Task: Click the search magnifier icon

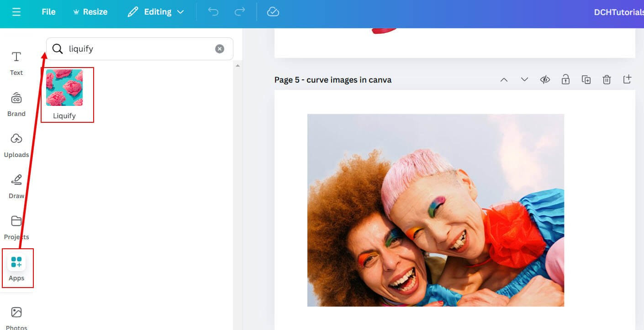Action: tap(58, 49)
